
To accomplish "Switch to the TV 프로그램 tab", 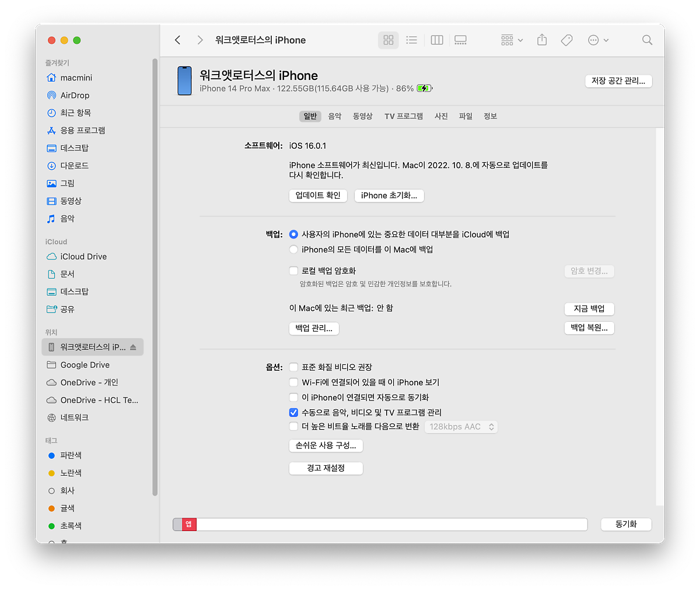I will pyautogui.click(x=404, y=116).
